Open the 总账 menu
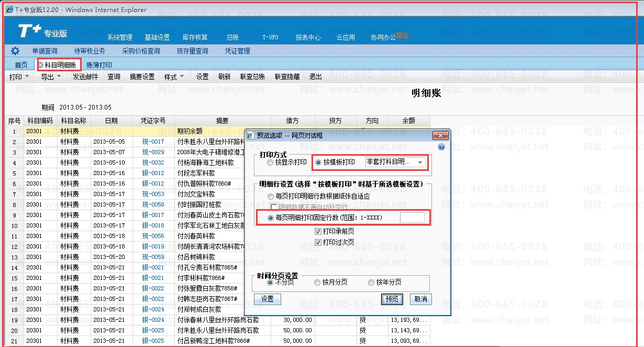The width and height of the screenshot is (644, 347). [x=232, y=37]
